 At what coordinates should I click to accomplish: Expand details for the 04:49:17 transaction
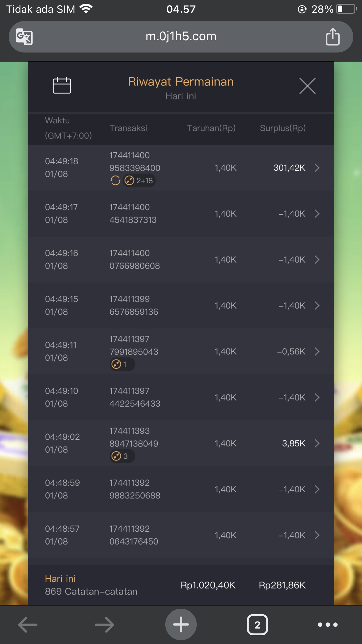[317, 214]
